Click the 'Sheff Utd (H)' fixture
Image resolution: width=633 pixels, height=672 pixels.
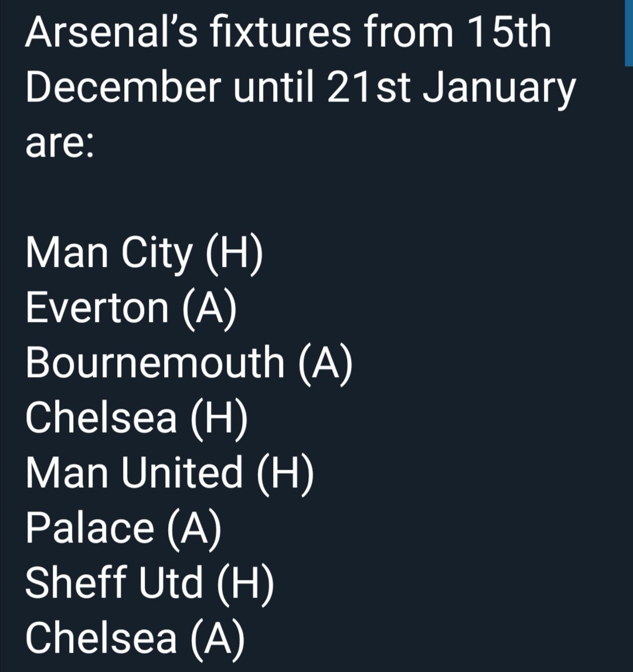point(149,583)
